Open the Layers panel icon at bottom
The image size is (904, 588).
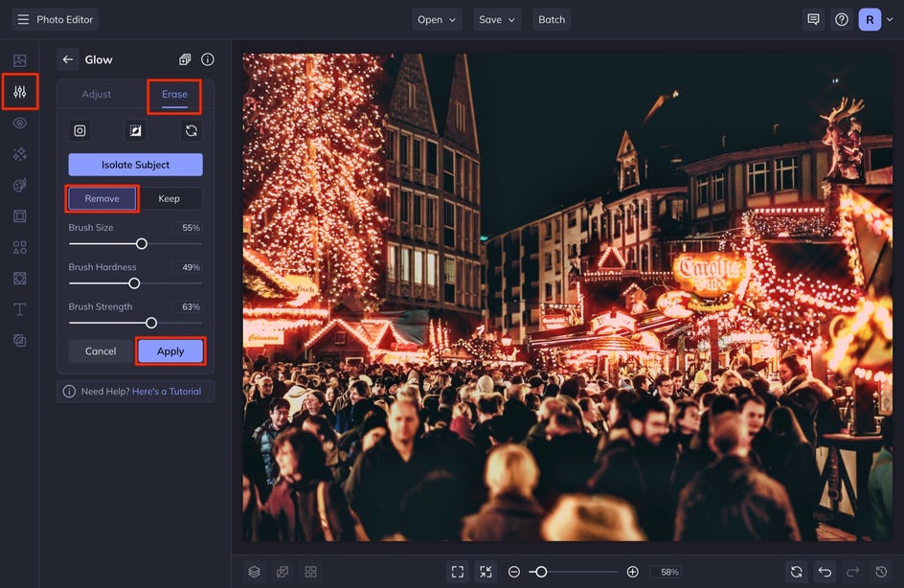(255, 572)
